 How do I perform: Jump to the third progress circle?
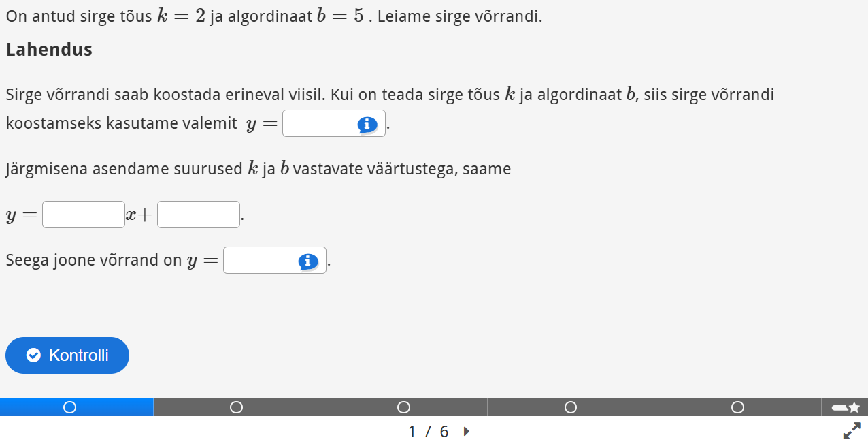[403, 407]
